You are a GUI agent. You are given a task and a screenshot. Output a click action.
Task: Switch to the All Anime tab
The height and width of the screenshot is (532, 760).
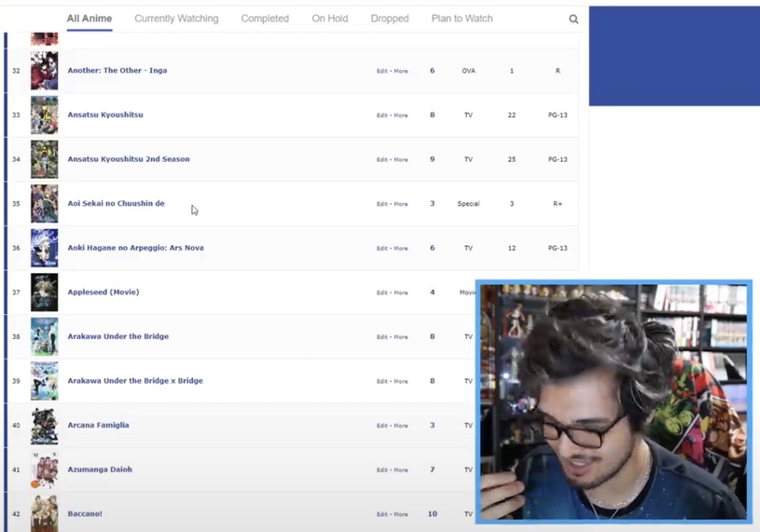click(x=90, y=19)
